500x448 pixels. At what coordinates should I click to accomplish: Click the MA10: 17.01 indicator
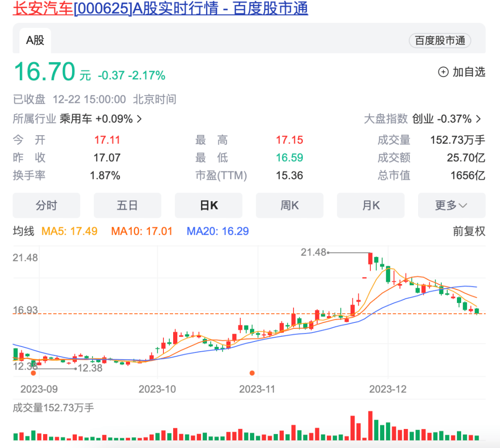(x=142, y=231)
